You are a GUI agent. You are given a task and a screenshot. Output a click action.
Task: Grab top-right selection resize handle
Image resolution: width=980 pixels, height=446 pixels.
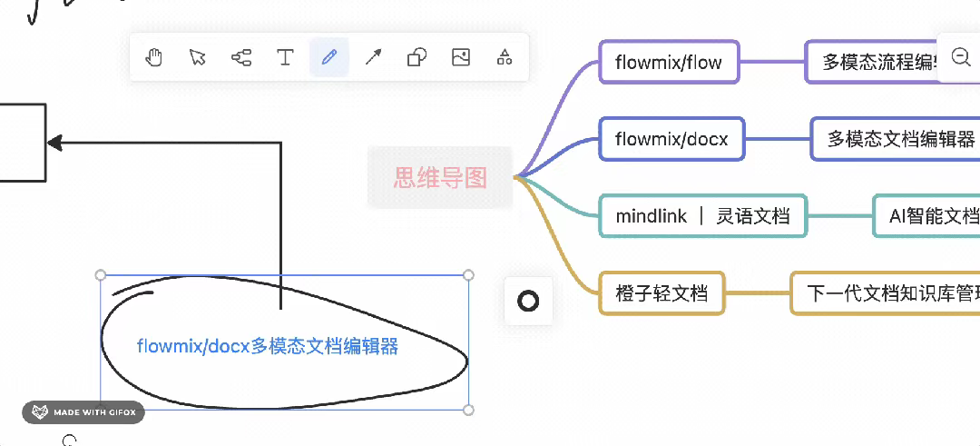coord(469,275)
